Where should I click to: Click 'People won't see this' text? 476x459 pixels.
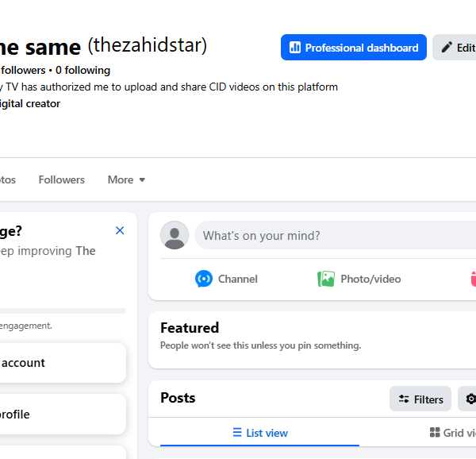[x=260, y=345]
